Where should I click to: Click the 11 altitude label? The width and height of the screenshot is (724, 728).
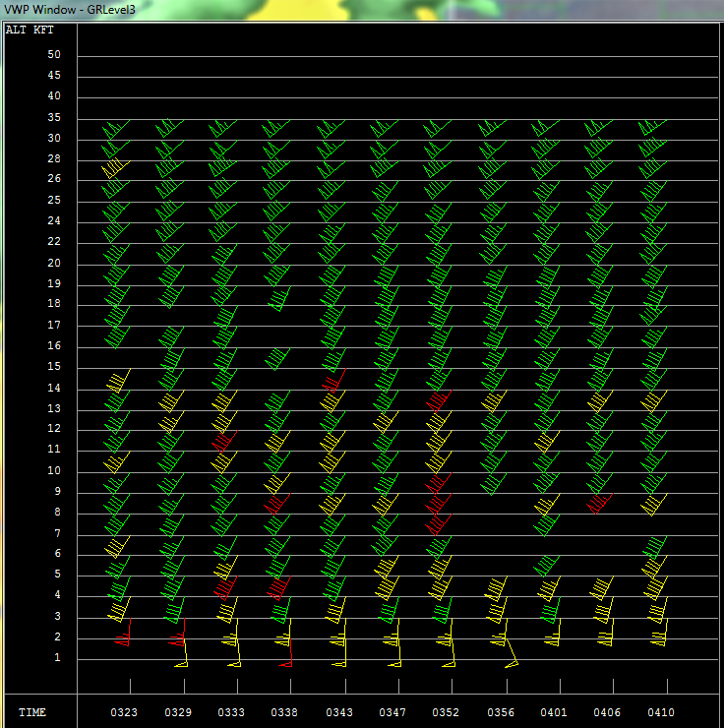(x=54, y=449)
